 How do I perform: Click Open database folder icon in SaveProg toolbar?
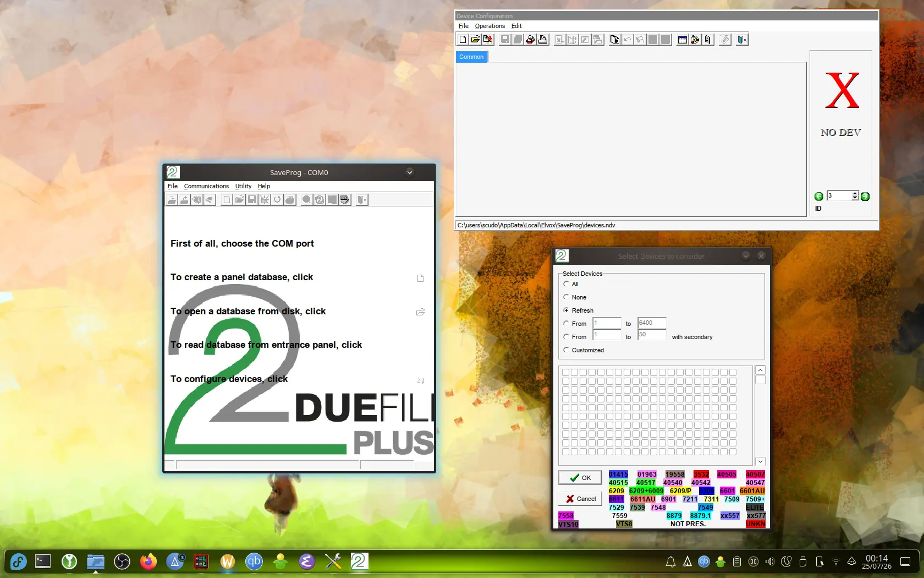click(x=239, y=200)
